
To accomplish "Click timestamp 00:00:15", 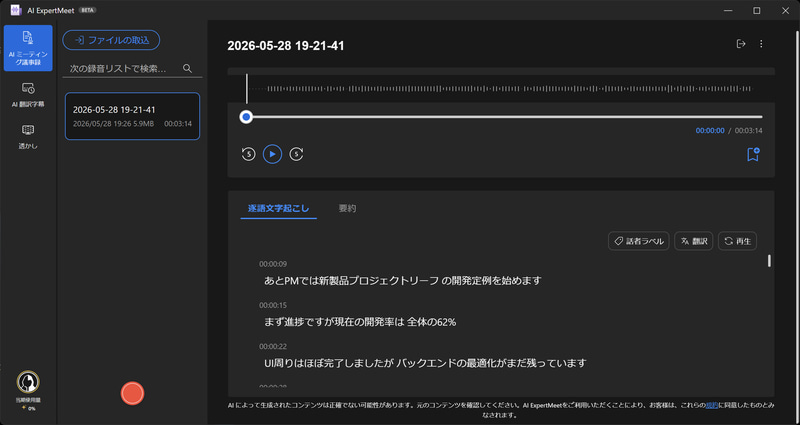I will (273, 305).
